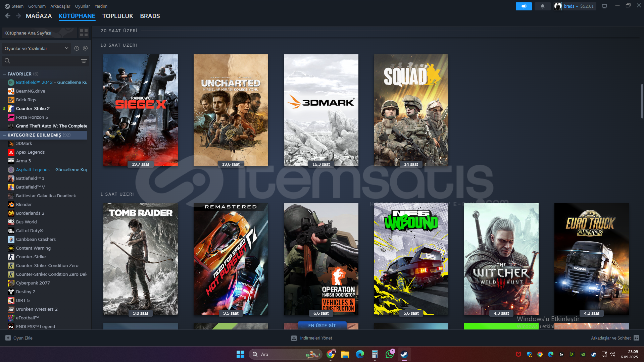The height and width of the screenshot is (362, 644).
Task: Open the notifications bell
Action: tap(542, 6)
